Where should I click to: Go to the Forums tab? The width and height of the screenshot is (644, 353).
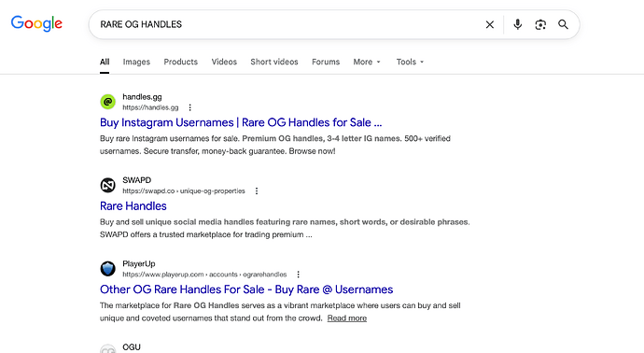(326, 62)
